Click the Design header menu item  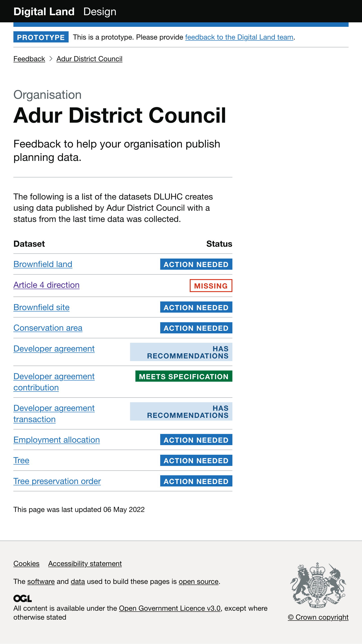point(100,11)
